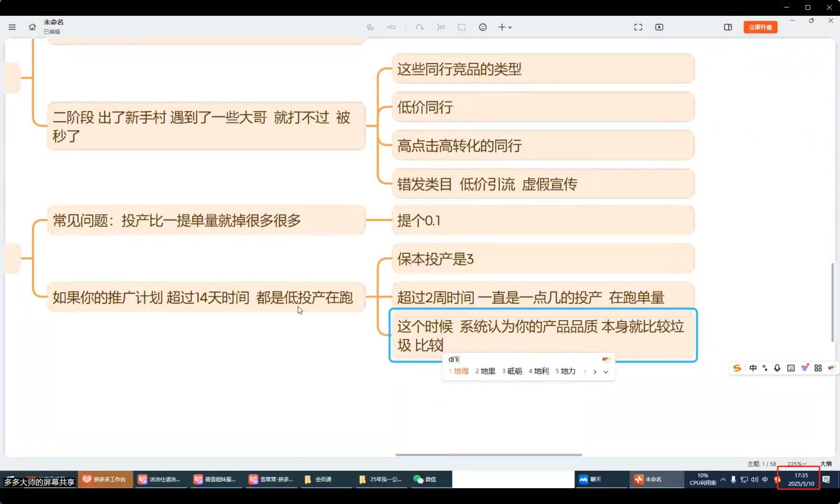This screenshot has width=840, height=504.
Task: Open the 225% zoom level dropdown
Action: [x=796, y=464]
